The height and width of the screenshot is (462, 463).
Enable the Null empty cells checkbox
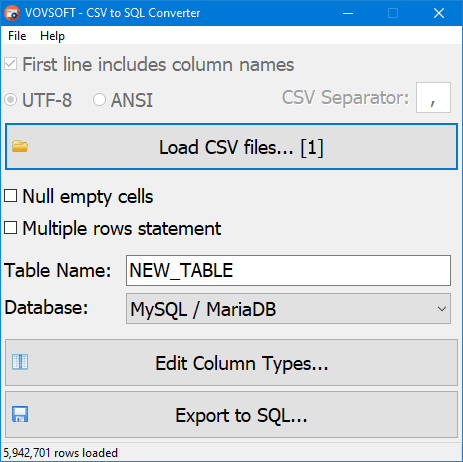click(11, 196)
